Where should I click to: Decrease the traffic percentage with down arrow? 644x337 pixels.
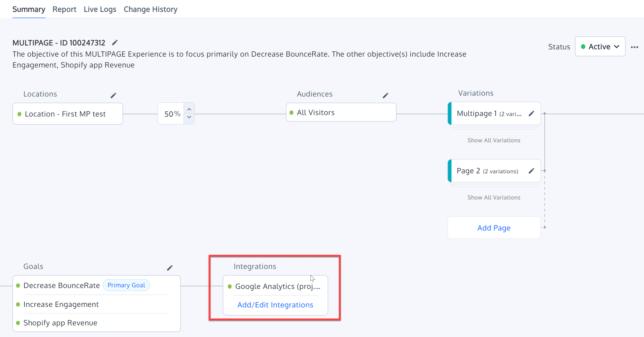tap(189, 118)
